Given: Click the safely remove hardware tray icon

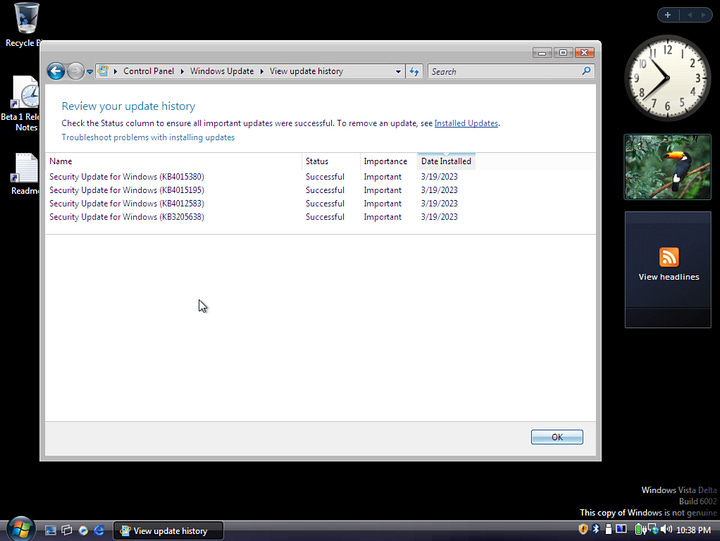Looking at the screenshot, I should tap(608, 530).
